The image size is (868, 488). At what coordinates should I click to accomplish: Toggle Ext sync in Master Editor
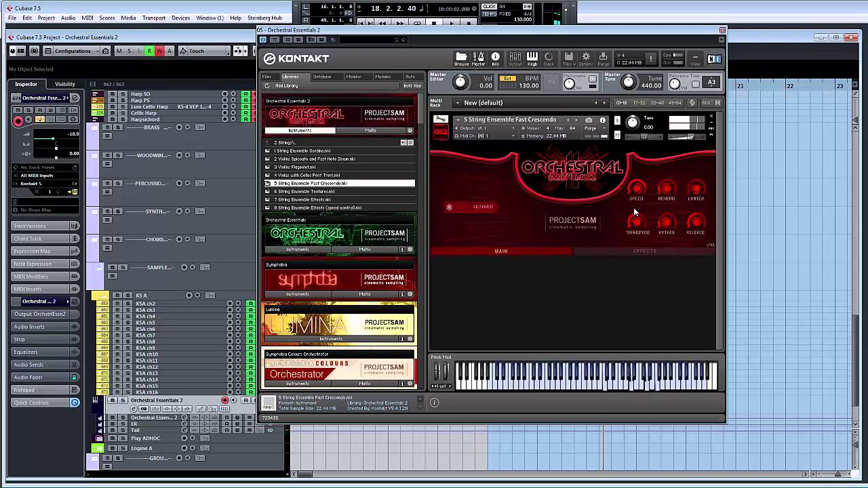click(x=507, y=79)
